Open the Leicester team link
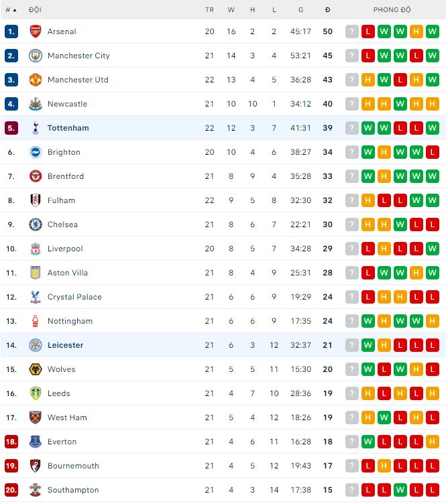 [x=65, y=345]
